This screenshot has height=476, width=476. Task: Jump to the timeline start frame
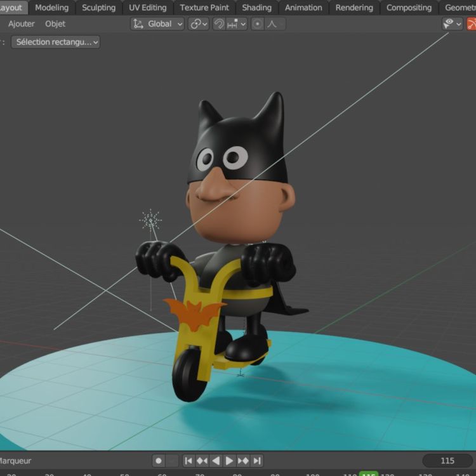[188, 461]
